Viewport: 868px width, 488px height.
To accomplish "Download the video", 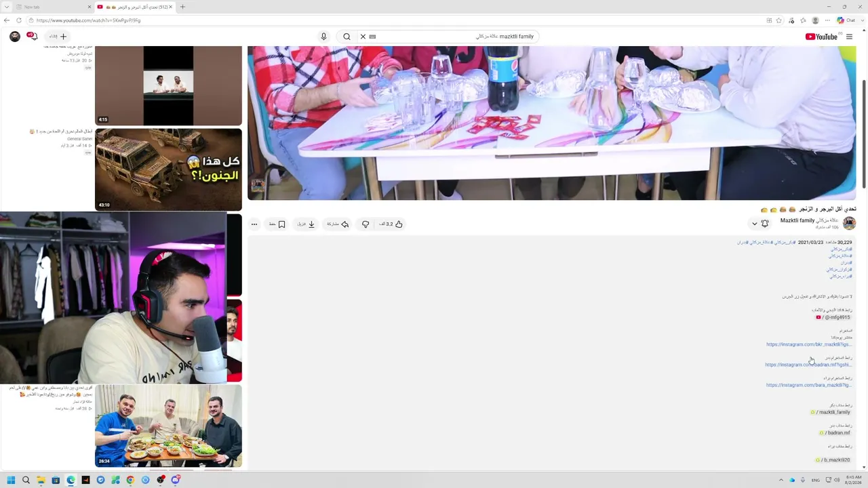I will coord(306,224).
